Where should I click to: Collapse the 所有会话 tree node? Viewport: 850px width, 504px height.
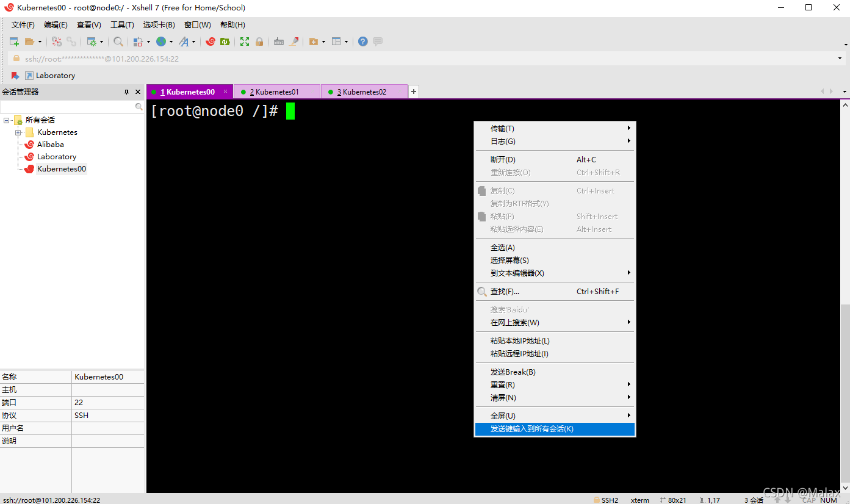(x=6, y=120)
